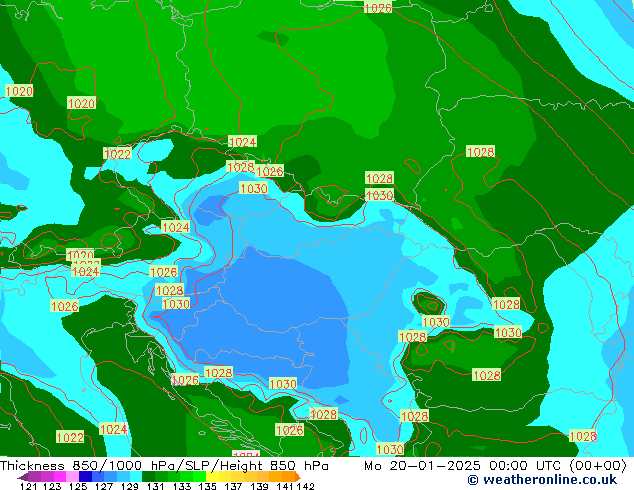634x490 pixels.
Task: Click the 1030 label at the bottom edge
Action: [390, 449]
